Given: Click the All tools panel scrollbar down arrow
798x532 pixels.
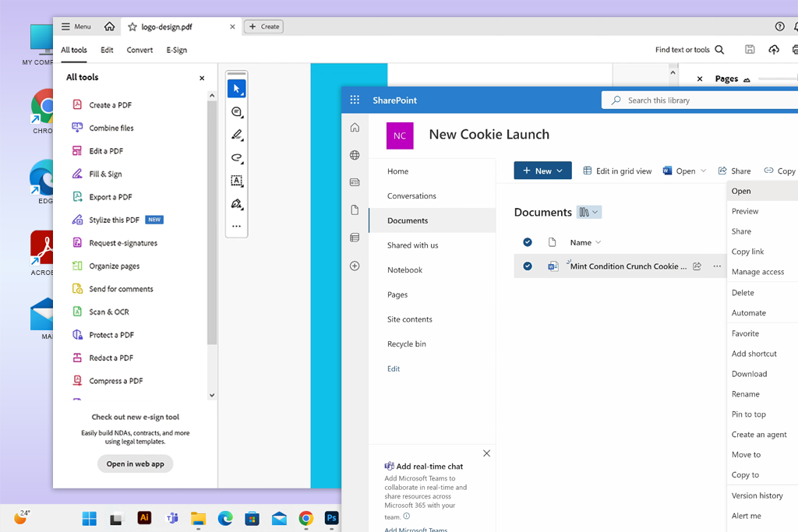Looking at the screenshot, I should pyautogui.click(x=212, y=395).
